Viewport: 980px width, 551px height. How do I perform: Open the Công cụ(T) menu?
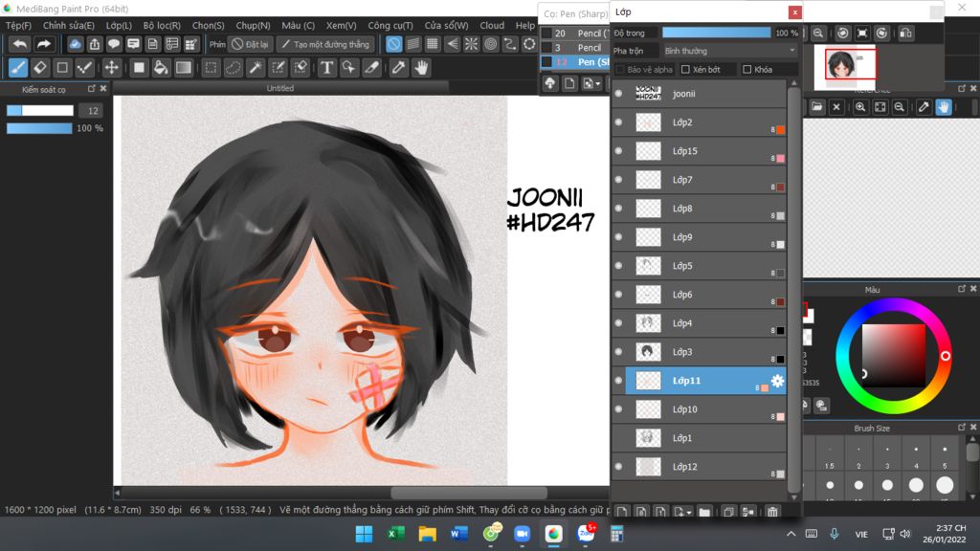[390, 26]
